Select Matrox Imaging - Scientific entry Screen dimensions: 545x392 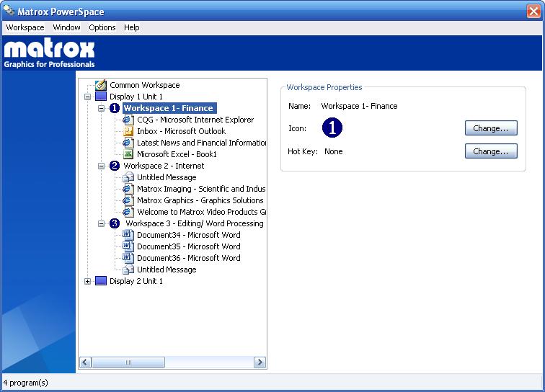[x=201, y=189]
